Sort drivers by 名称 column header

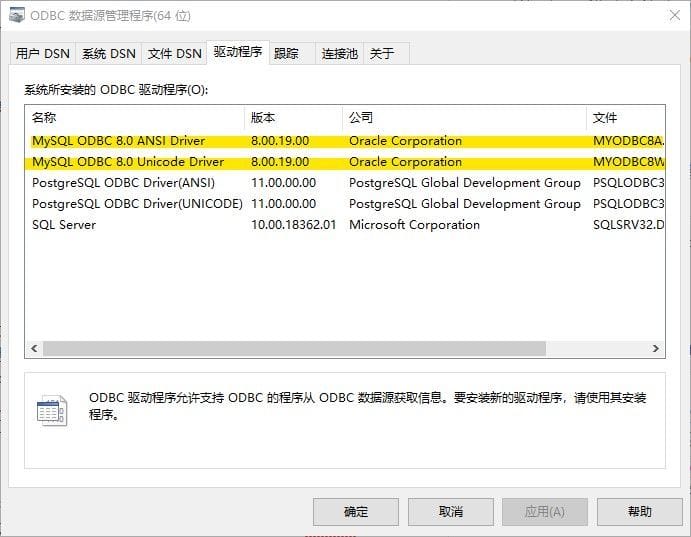pyautogui.click(x=134, y=118)
